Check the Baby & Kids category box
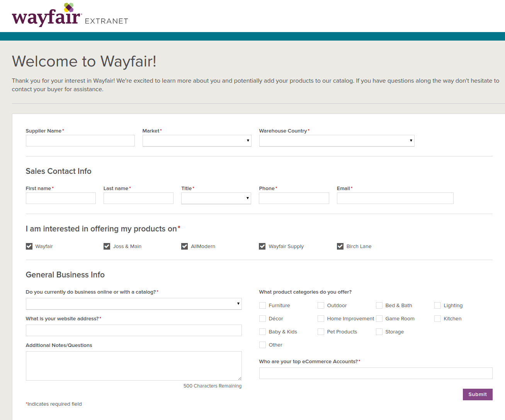This screenshot has width=505, height=420. [263, 332]
